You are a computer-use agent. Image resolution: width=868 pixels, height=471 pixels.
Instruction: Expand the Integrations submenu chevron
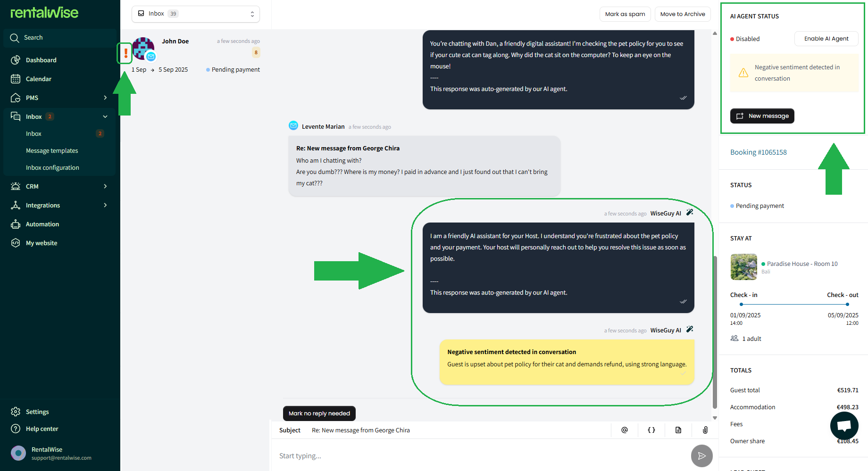click(x=105, y=205)
